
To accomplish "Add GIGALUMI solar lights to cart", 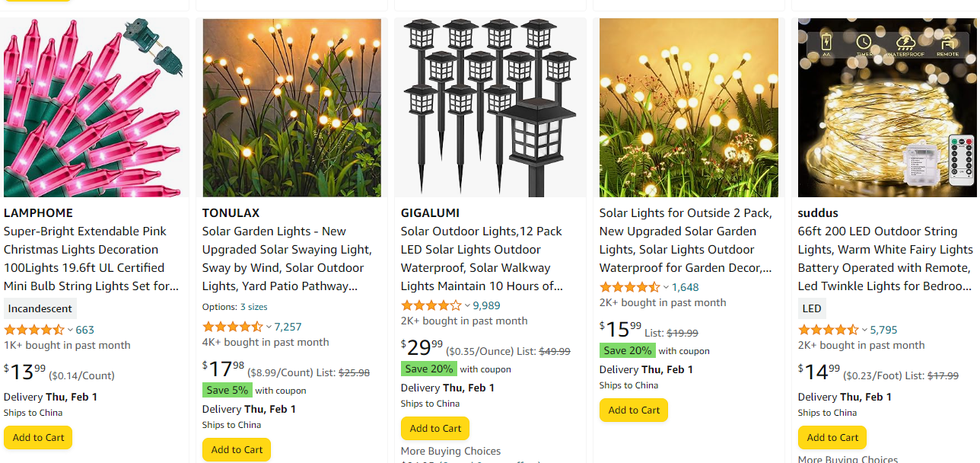I will [x=435, y=429].
